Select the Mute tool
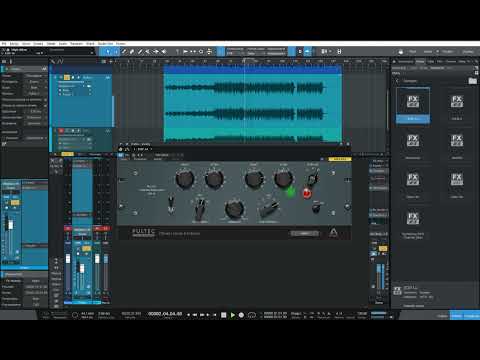 click(148, 51)
